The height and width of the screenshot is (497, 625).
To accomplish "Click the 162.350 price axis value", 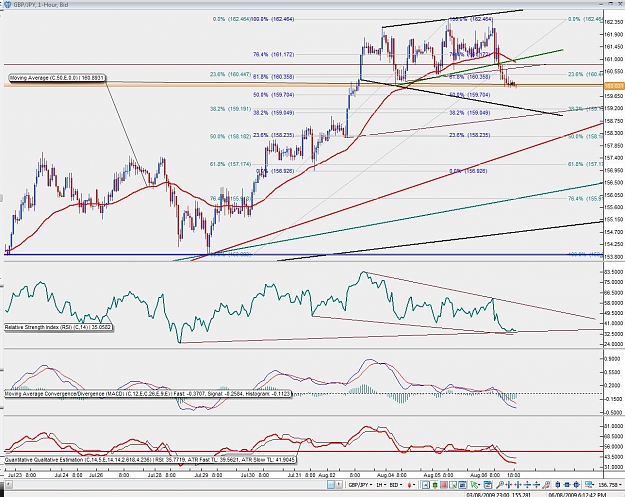I will point(614,22).
